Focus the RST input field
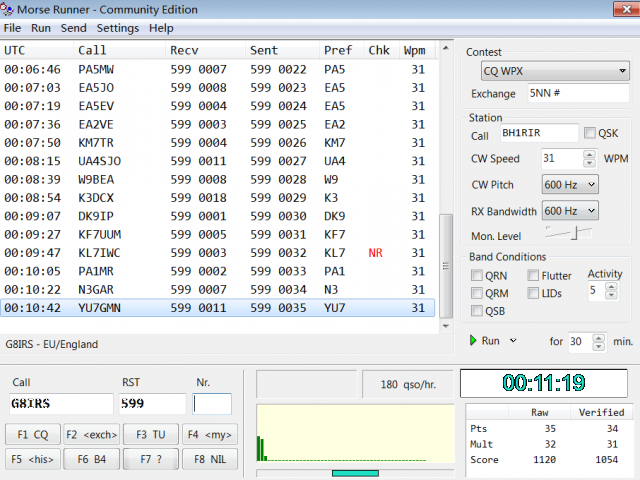640x480 pixels. (153, 404)
